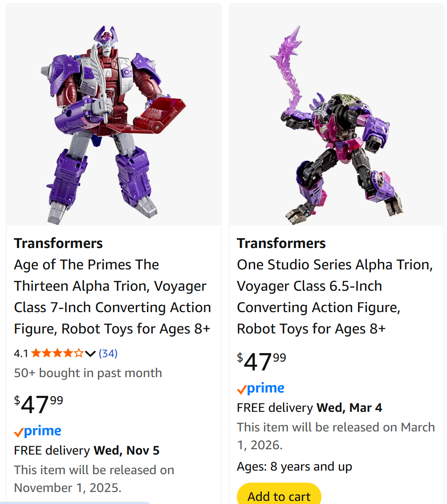447x504 pixels.
Task: Open the Age of The Primes Alpha Trion title
Action: [x=112, y=297]
